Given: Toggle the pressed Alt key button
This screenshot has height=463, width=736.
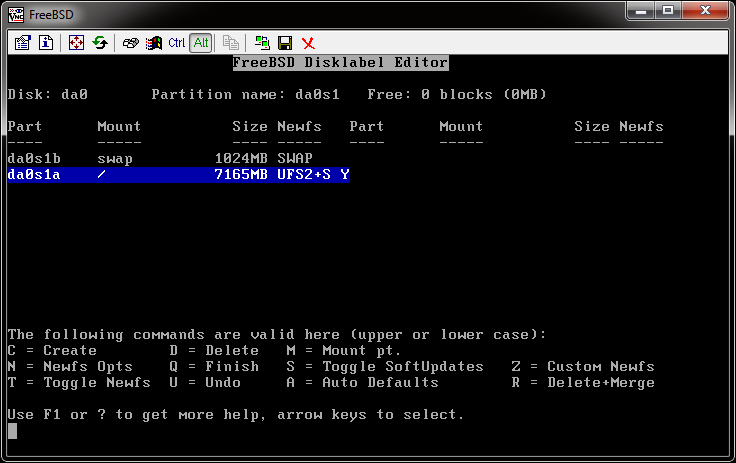Looking at the screenshot, I should [x=201, y=43].
